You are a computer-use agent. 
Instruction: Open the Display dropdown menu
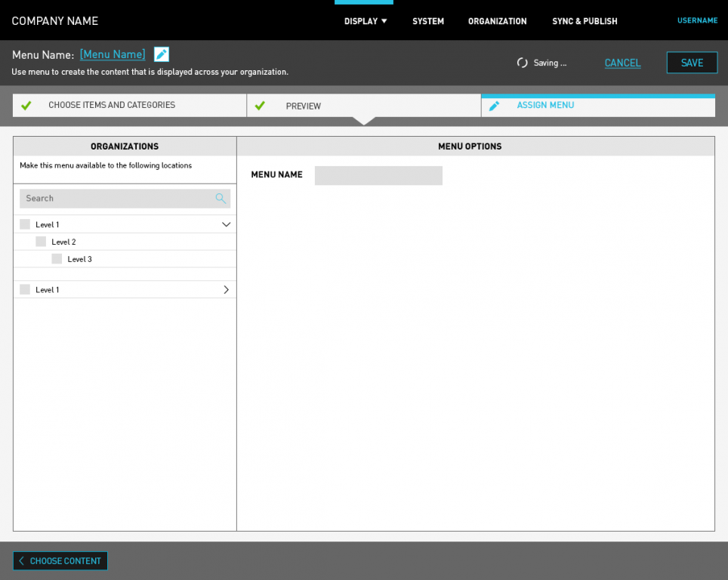coord(366,21)
